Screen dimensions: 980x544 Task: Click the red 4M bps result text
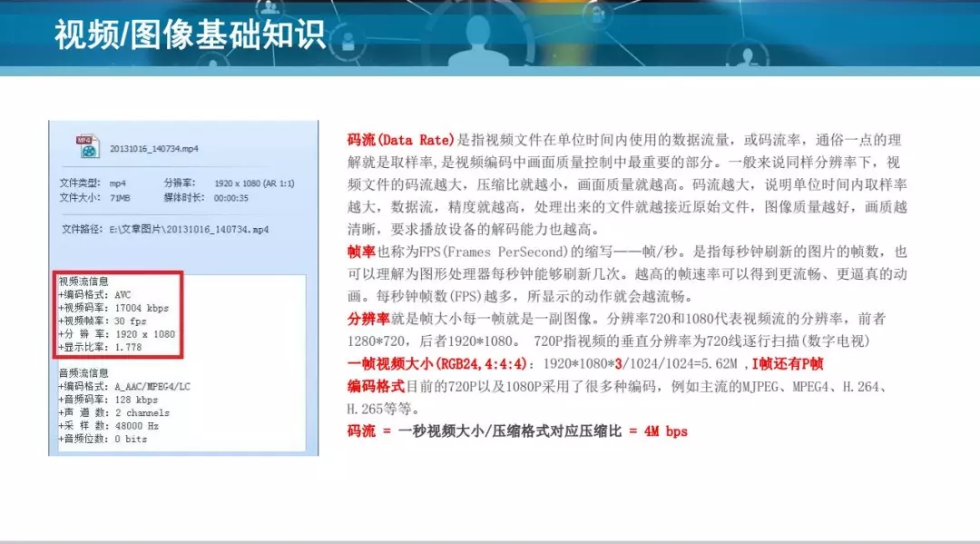665,431
